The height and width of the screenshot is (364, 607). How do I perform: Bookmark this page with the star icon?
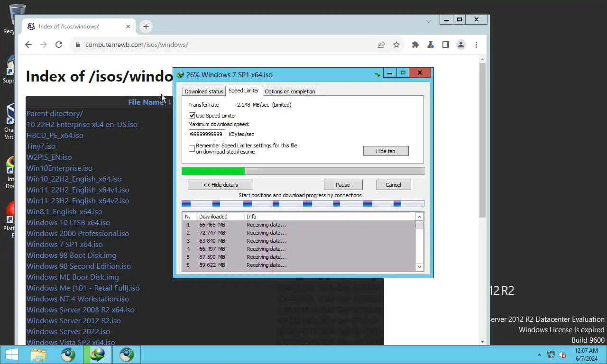tap(396, 45)
